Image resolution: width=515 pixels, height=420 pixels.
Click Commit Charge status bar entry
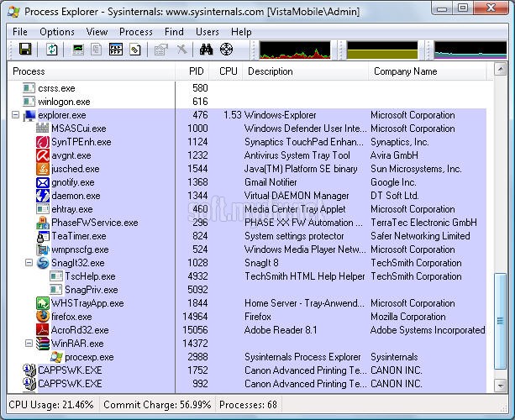click(157, 405)
